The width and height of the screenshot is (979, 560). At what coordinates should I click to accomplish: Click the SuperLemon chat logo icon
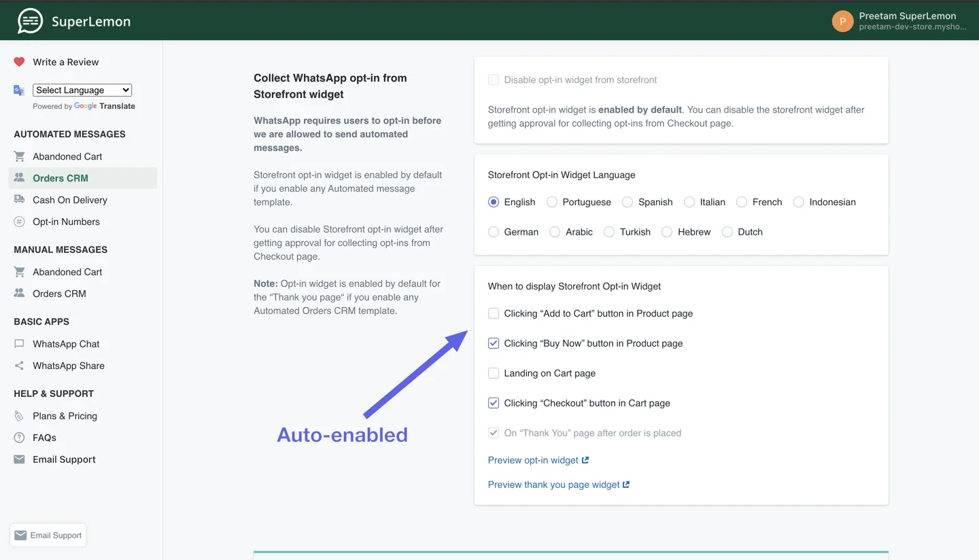[30, 21]
